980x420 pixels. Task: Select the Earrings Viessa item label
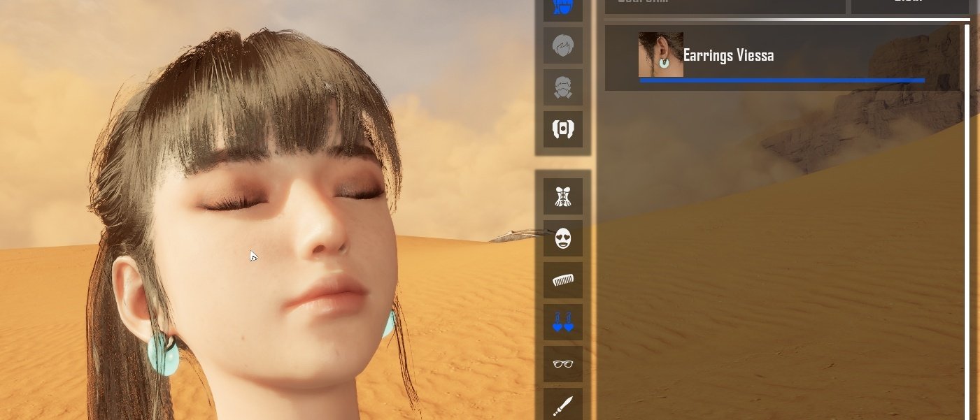pyautogui.click(x=728, y=56)
